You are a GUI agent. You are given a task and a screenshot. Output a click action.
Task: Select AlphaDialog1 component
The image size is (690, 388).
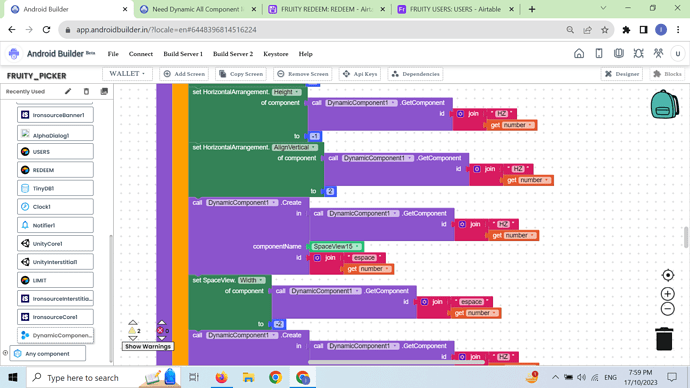tap(55, 134)
